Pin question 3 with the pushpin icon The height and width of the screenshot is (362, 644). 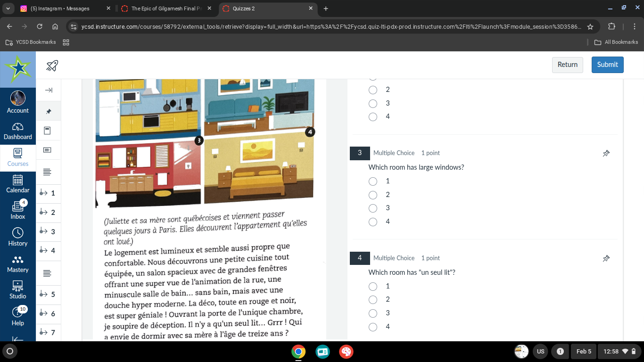coord(606,153)
